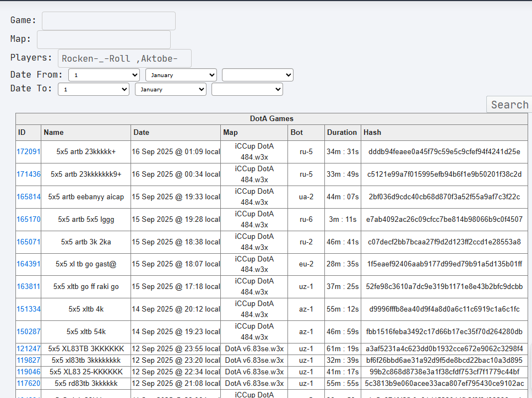Follow the 165170 game link
532x398 pixels.
point(29,219)
